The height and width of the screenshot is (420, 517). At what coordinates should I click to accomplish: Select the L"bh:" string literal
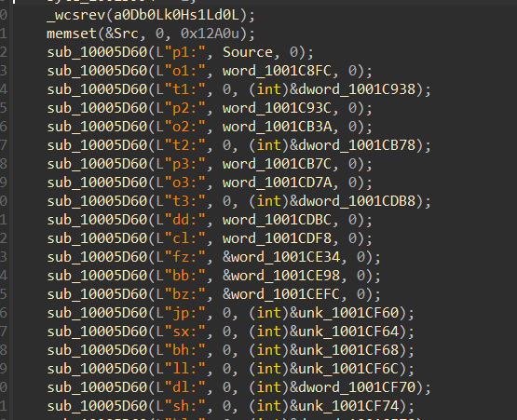[181, 350]
